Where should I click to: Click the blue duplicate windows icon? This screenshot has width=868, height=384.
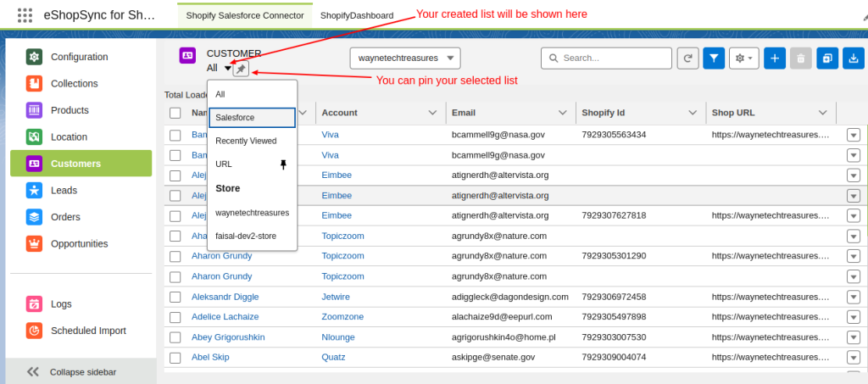(827, 58)
